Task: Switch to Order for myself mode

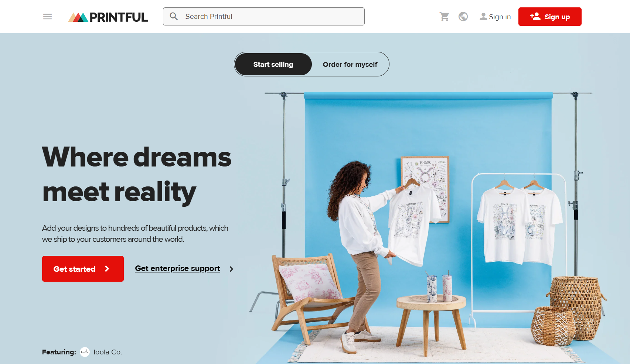Action: pyautogui.click(x=350, y=64)
